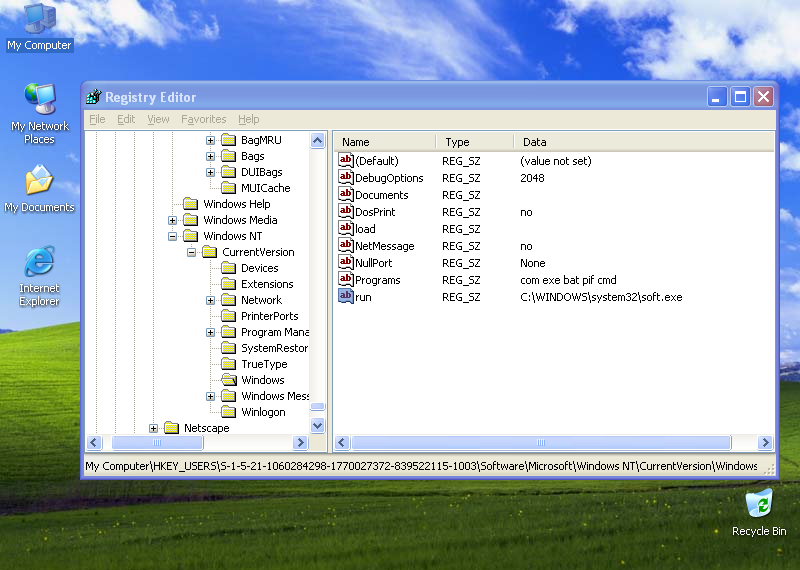The width and height of the screenshot is (800, 570).
Task: Select the Recycle Bin desktop icon
Action: tap(759, 513)
